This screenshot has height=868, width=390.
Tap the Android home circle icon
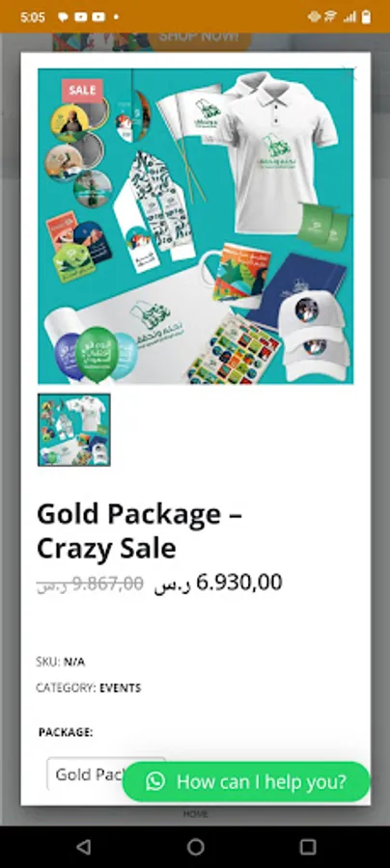click(196, 847)
